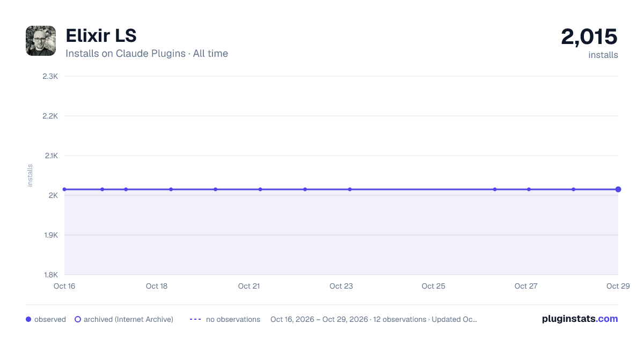Viewport: 644px width, 338px height.
Task: Click the 2.3K y-axis label
Action: coord(50,76)
